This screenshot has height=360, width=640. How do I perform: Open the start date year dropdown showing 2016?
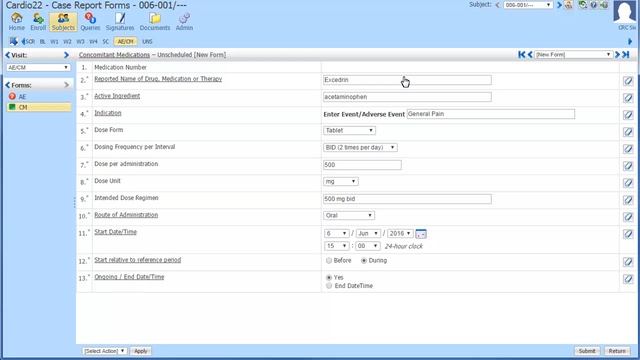(x=400, y=233)
